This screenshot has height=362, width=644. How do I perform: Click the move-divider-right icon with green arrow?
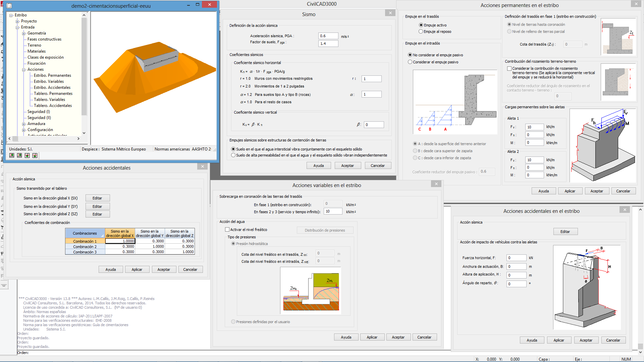(12, 155)
